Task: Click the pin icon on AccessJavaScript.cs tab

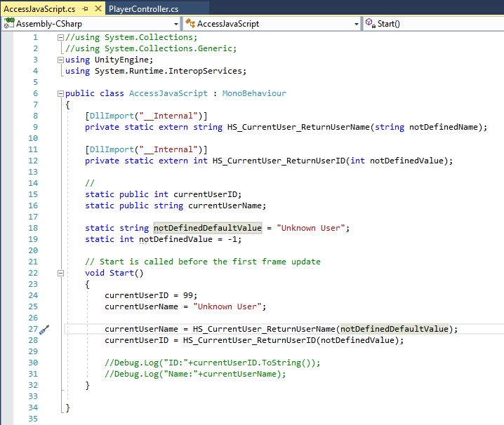Action: click(x=85, y=9)
